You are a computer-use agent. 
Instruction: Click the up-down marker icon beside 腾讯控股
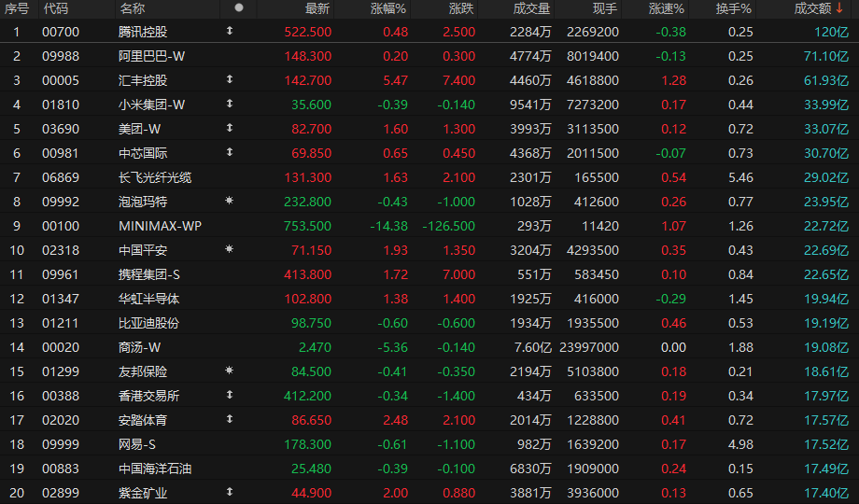[x=230, y=31]
